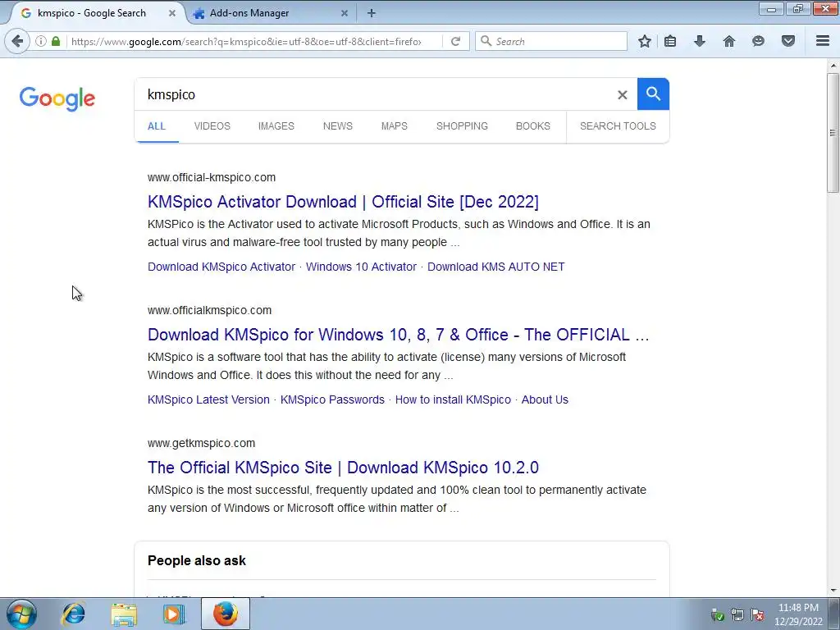Open the About Us sitelink

click(545, 399)
